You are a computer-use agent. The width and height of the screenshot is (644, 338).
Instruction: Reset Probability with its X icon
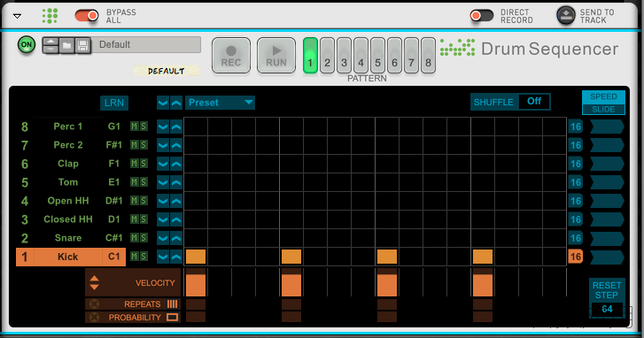pos(94,317)
